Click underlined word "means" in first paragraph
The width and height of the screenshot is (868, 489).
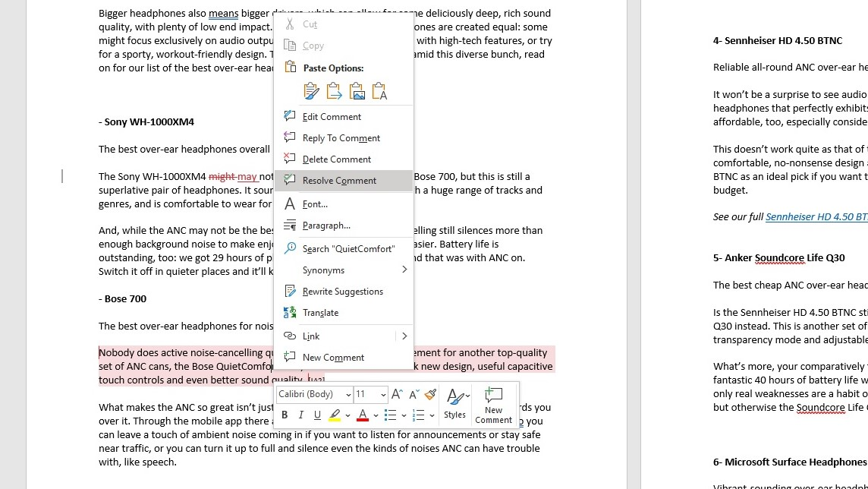[224, 14]
